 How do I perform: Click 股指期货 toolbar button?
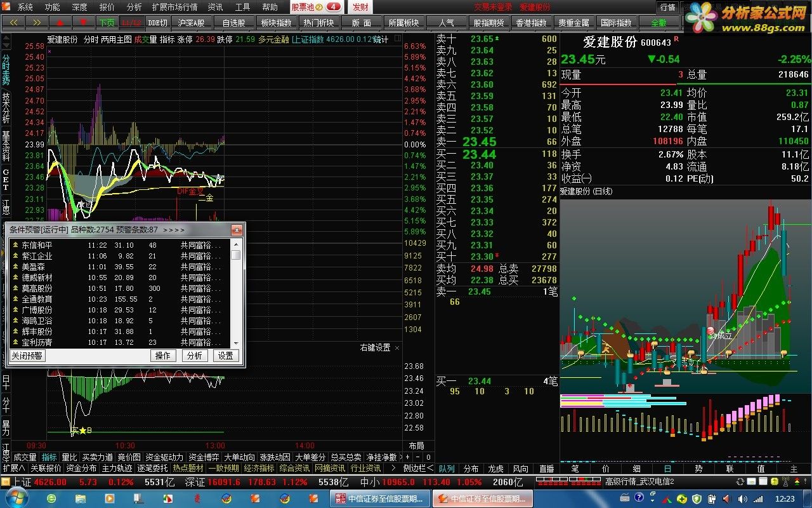coord(488,22)
